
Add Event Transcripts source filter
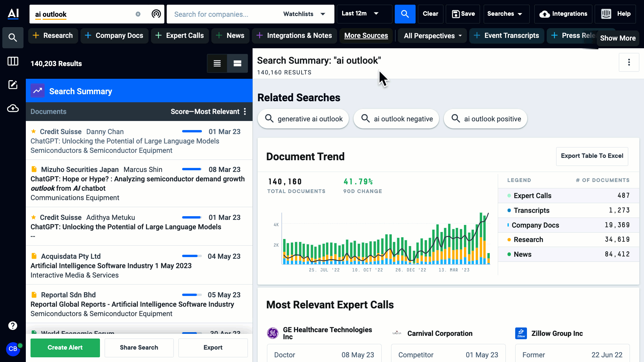pyautogui.click(x=506, y=36)
